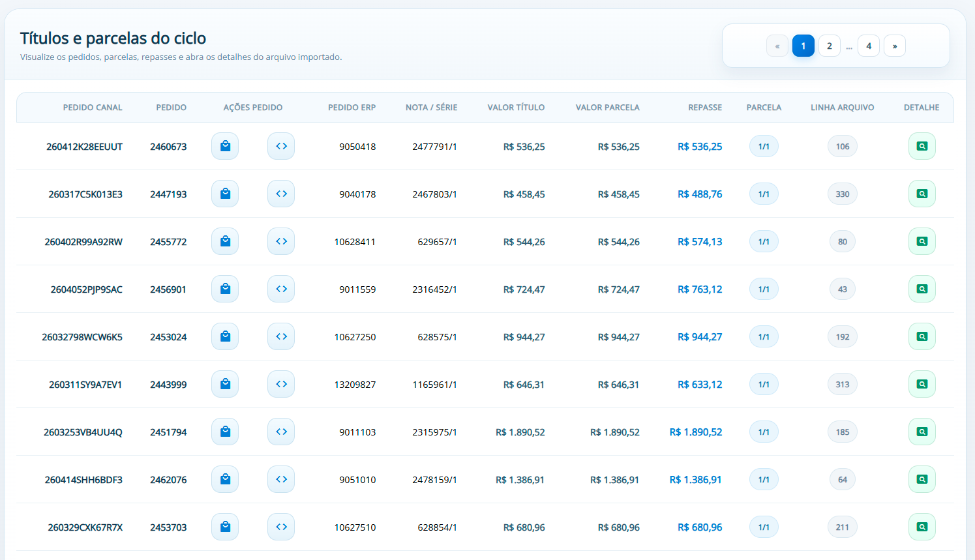Viewport: 975px width, 560px height.
Task: Select current page 1 pagination button
Action: pos(803,46)
